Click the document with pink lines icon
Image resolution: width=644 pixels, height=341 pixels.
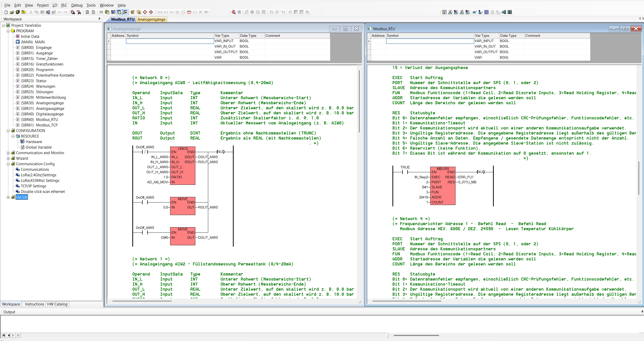coord(87,12)
